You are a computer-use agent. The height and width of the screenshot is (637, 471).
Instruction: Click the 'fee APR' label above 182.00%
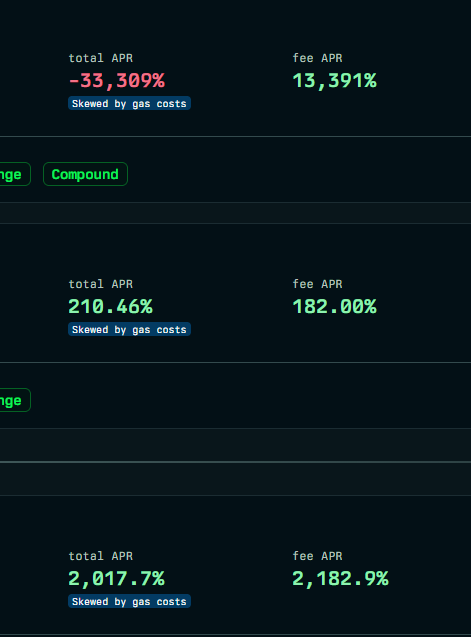[x=317, y=284]
